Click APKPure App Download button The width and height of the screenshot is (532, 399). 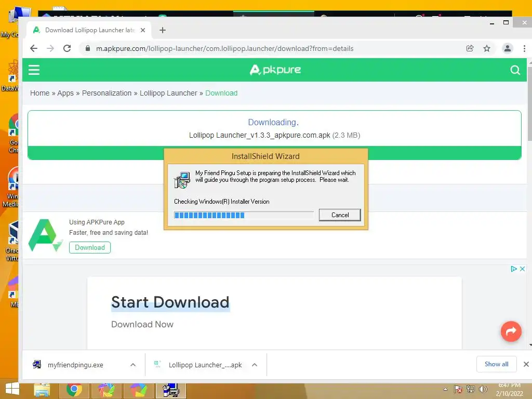[x=89, y=247]
